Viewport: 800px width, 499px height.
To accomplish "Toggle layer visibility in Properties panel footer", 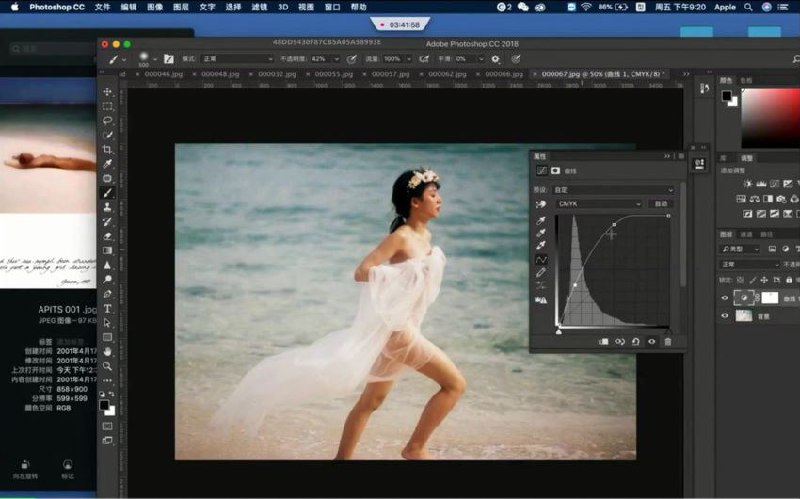I will click(x=652, y=341).
